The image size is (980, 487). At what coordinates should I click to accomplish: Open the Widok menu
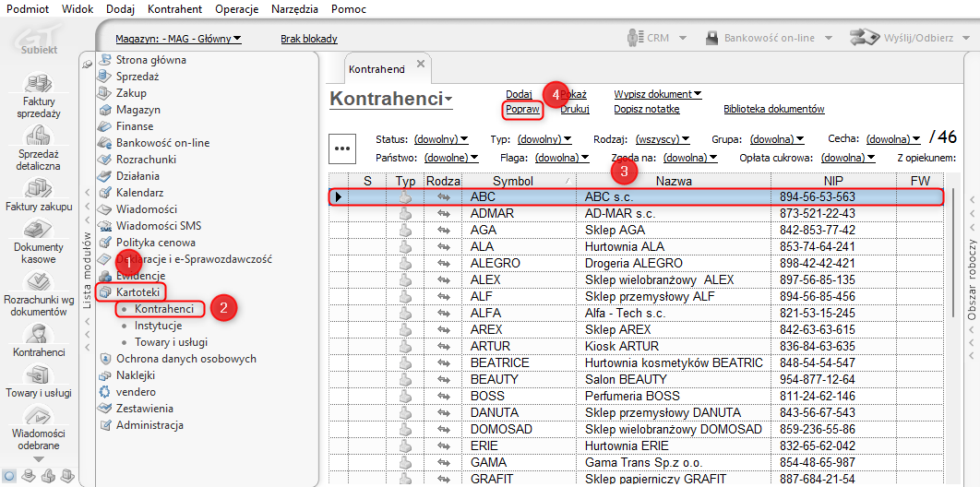pos(78,9)
